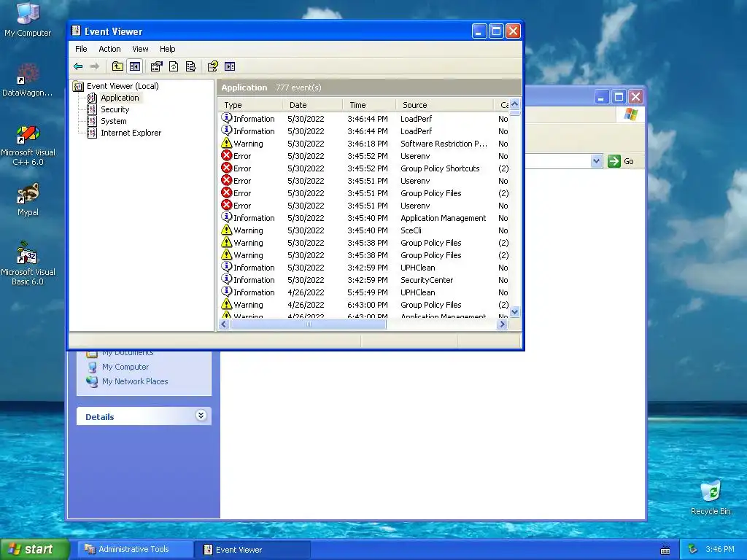Maximize the Administrative Tools window
Viewport: 747px width, 560px height.
[619, 97]
